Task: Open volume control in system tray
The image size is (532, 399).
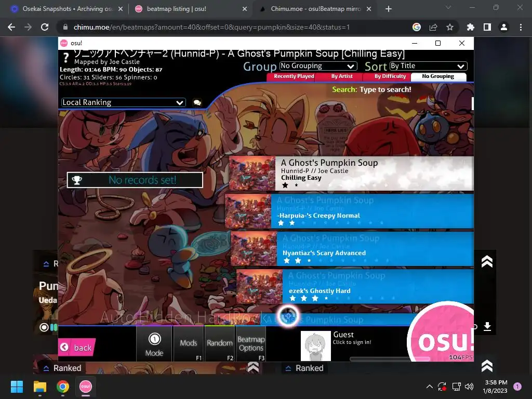Action: (x=469, y=387)
